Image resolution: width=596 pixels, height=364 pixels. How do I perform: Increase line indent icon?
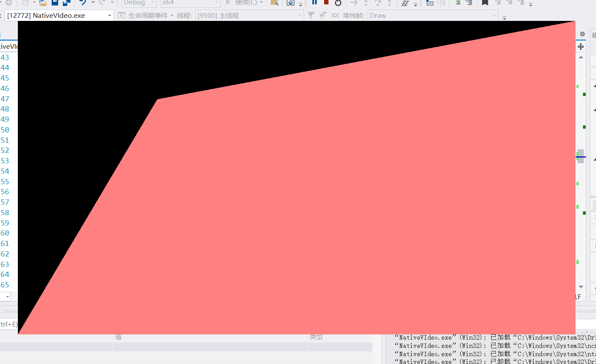(457, 3)
